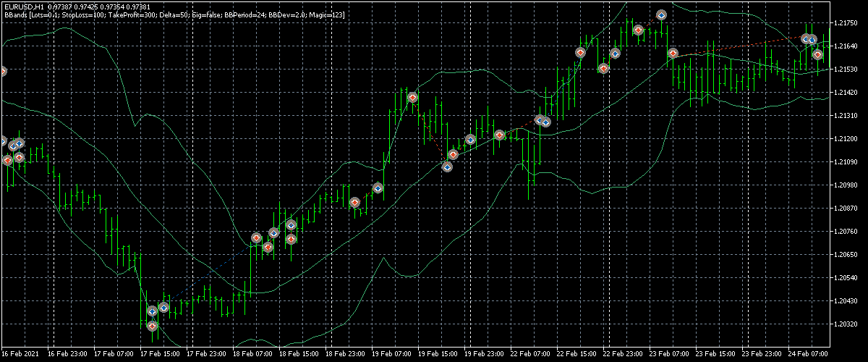Select the red sell arrow atop the 19 Feb peak candle
This screenshot has width=868, height=362.
pos(412,96)
